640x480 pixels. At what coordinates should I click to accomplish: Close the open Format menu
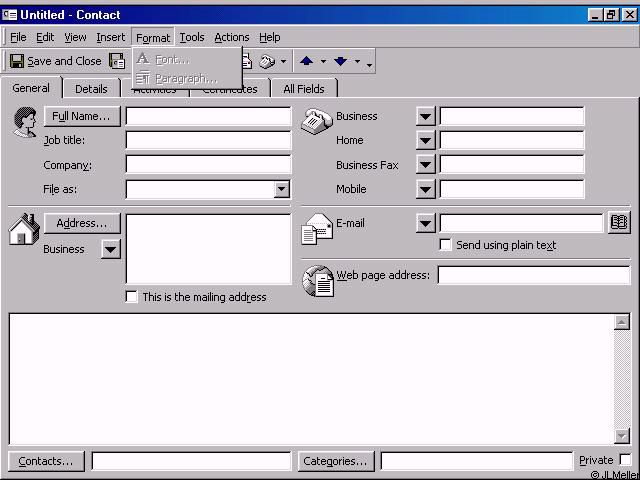coord(153,37)
